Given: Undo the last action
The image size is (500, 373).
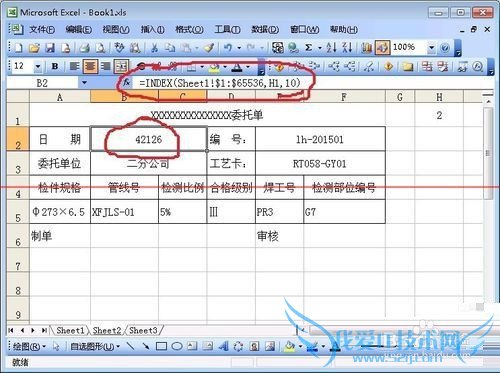Looking at the screenshot, I should coord(228,48).
